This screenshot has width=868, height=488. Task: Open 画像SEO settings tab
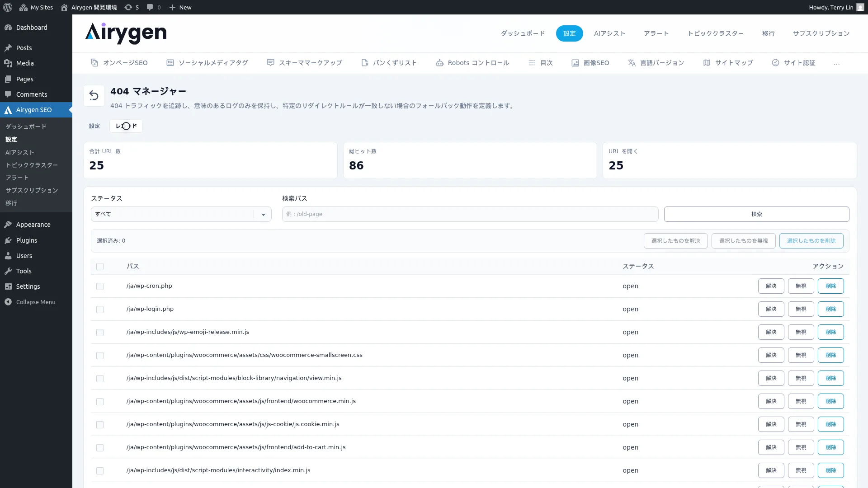pos(590,63)
